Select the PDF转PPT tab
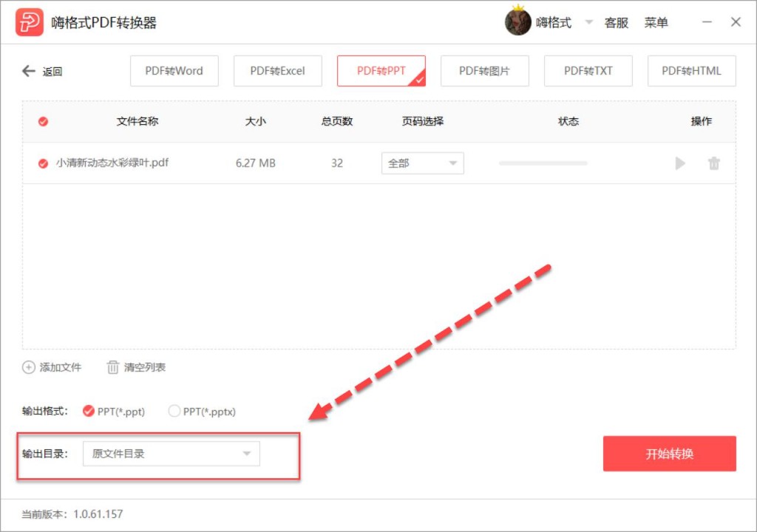The image size is (757, 532). [x=381, y=71]
